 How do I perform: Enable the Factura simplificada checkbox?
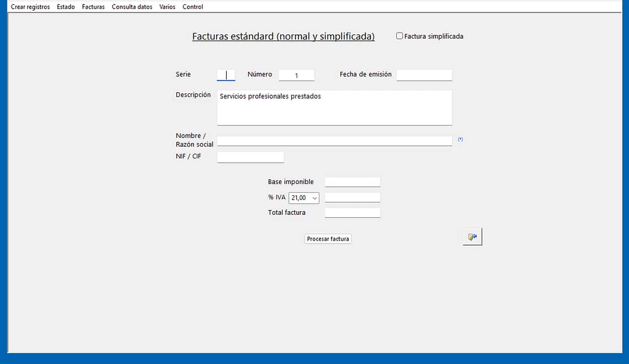point(399,36)
